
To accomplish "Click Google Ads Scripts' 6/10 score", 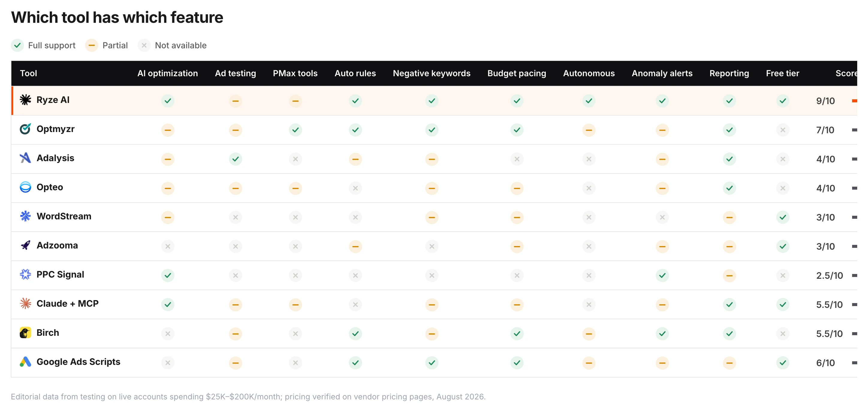I will click(x=825, y=363).
